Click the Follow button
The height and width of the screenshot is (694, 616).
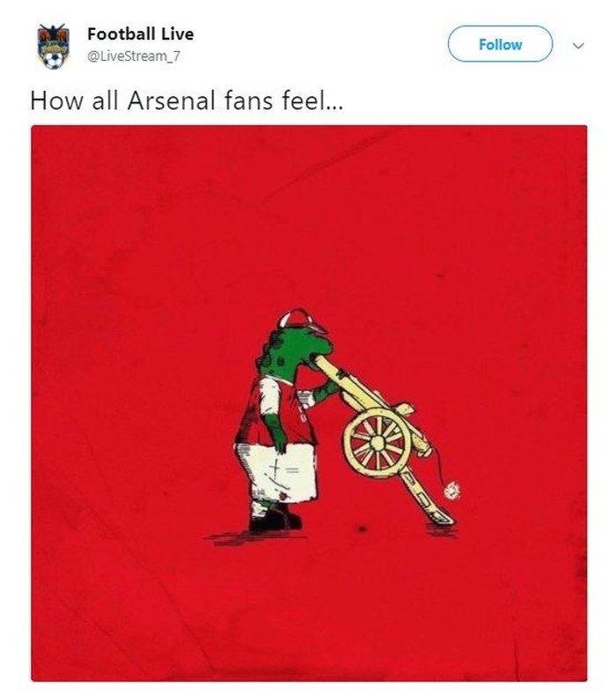(500, 44)
